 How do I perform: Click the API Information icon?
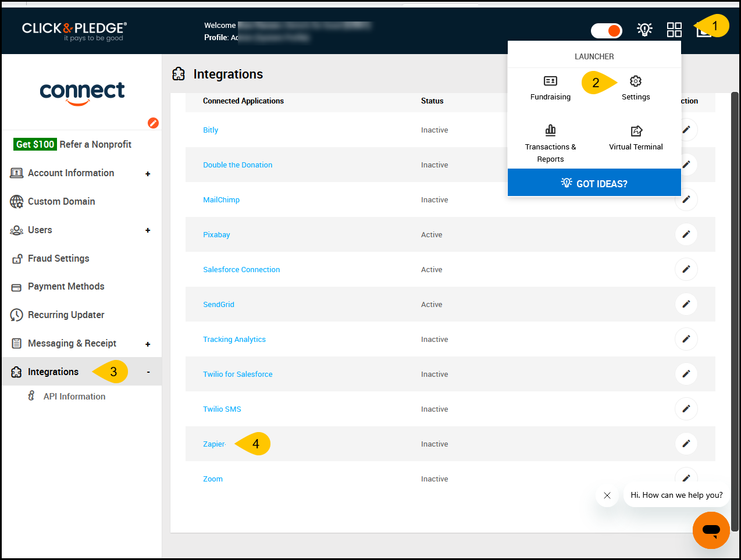pos(31,396)
